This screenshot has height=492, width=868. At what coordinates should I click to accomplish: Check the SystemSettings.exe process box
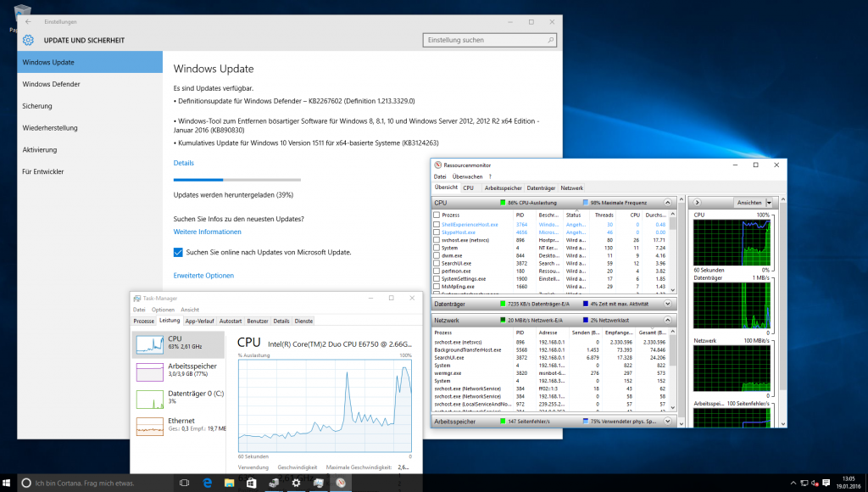pyautogui.click(x=437, y=279)
